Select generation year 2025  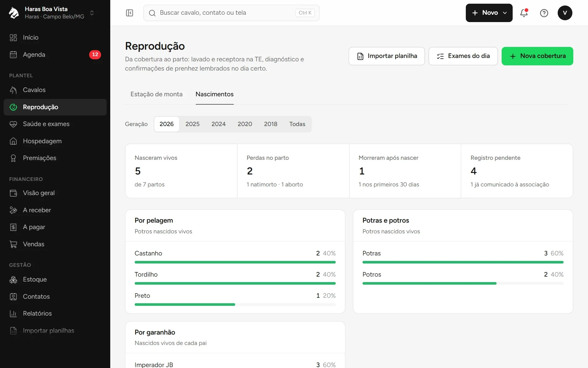click(192, 124)
